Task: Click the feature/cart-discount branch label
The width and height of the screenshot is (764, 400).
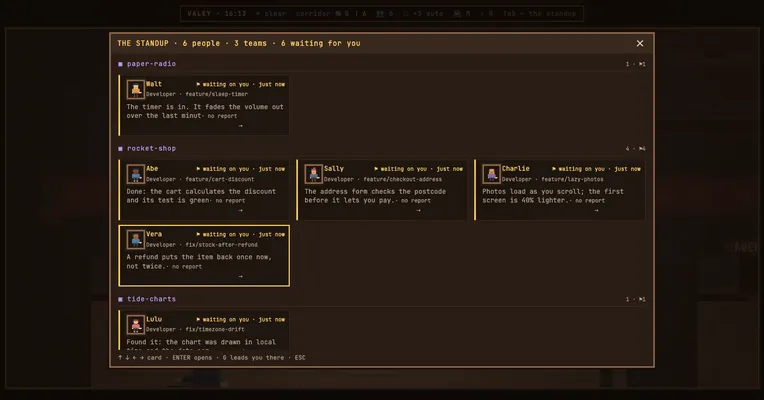Action: tap(220, 179)
